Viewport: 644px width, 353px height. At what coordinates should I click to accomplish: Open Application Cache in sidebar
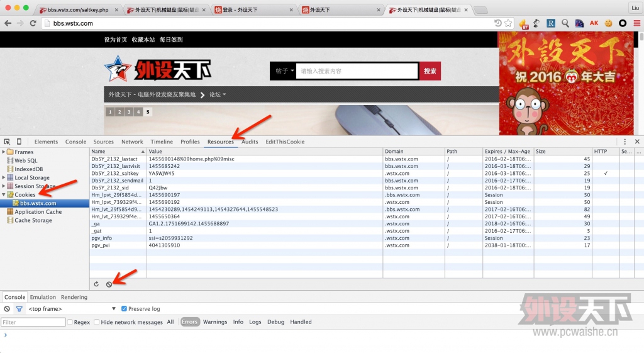point(38,211)
